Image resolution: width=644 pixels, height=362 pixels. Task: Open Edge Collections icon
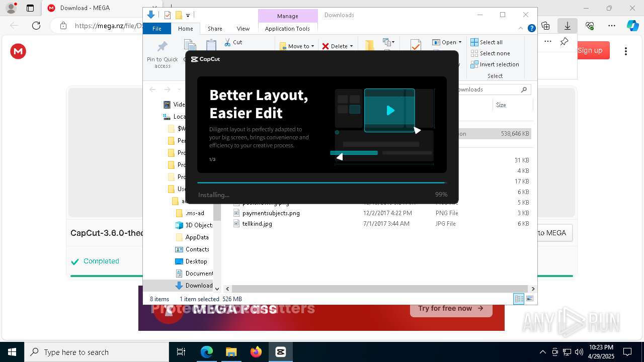545,26
